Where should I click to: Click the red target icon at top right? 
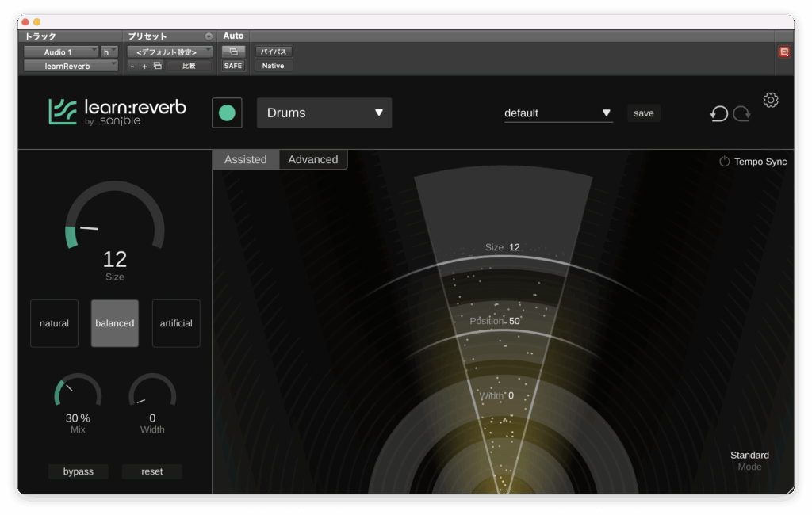click(784, 51)
